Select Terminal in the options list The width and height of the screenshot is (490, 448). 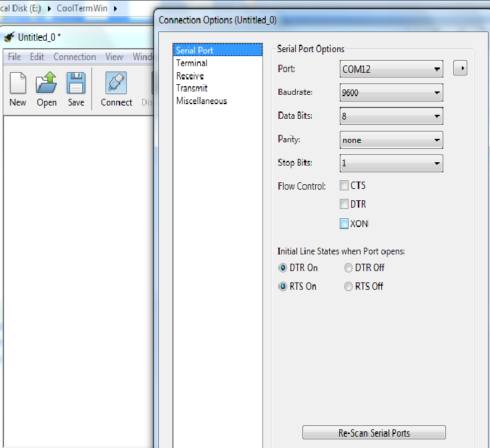tap(192, 63)
